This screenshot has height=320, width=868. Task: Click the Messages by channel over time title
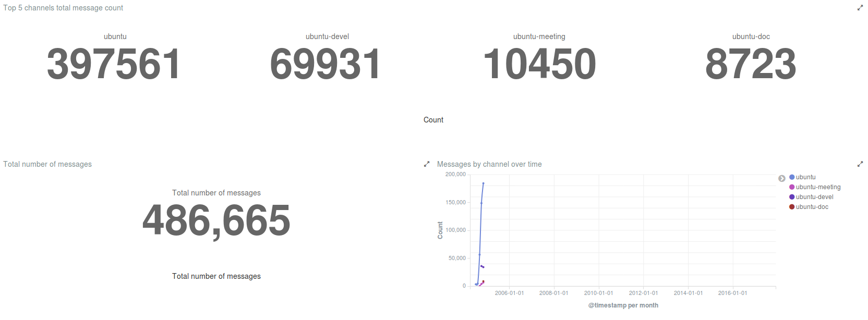click(x=489, y=164)
